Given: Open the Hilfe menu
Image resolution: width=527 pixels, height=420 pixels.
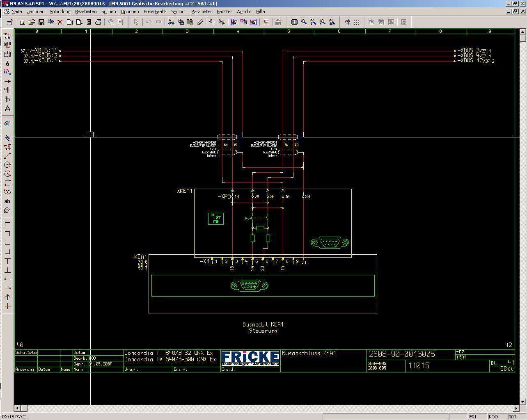Looking at the screenshot, I should coord(260,11).
